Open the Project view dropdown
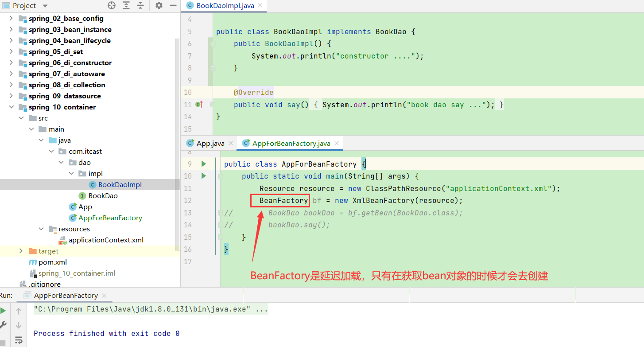This screenshot has height=347, width=644. pos(46,6)
